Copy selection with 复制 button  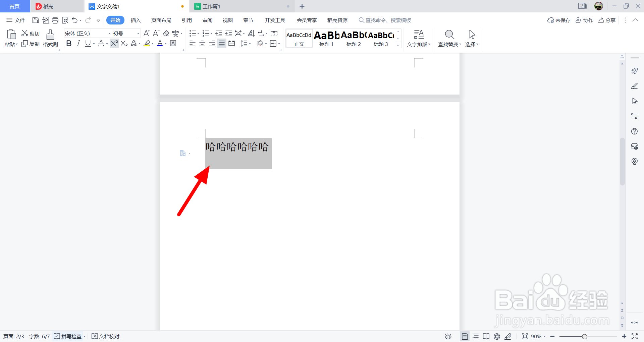(31, 44)
